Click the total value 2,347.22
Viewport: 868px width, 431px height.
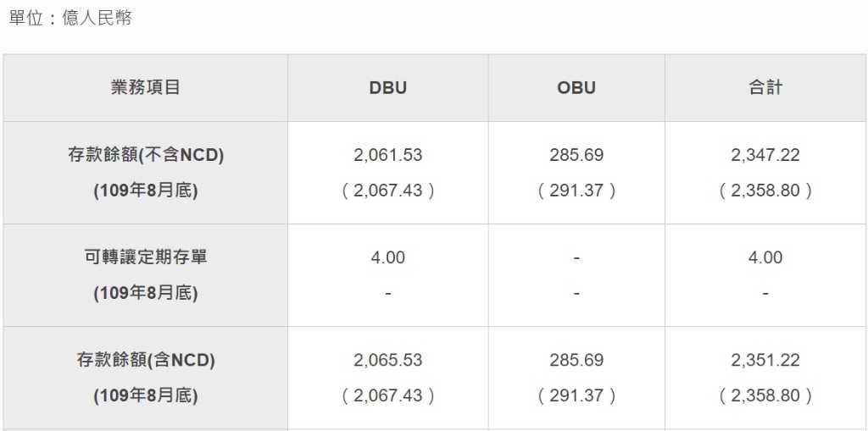(x=765, y=155)
